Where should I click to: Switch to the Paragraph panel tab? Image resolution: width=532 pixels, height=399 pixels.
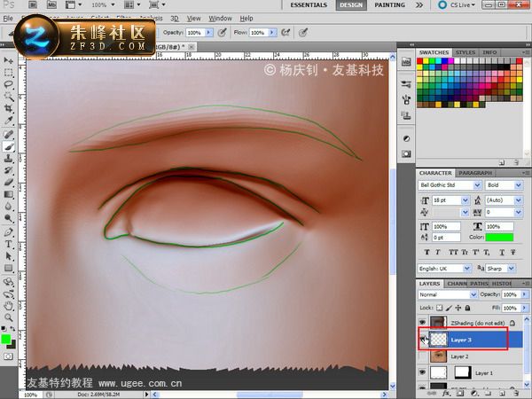(x=475, y=173)
